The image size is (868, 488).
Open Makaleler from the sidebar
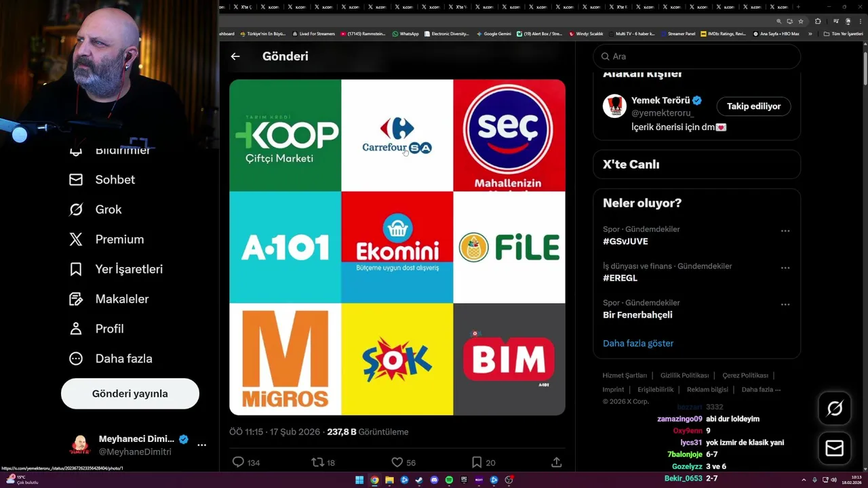[x=108, y=299]
